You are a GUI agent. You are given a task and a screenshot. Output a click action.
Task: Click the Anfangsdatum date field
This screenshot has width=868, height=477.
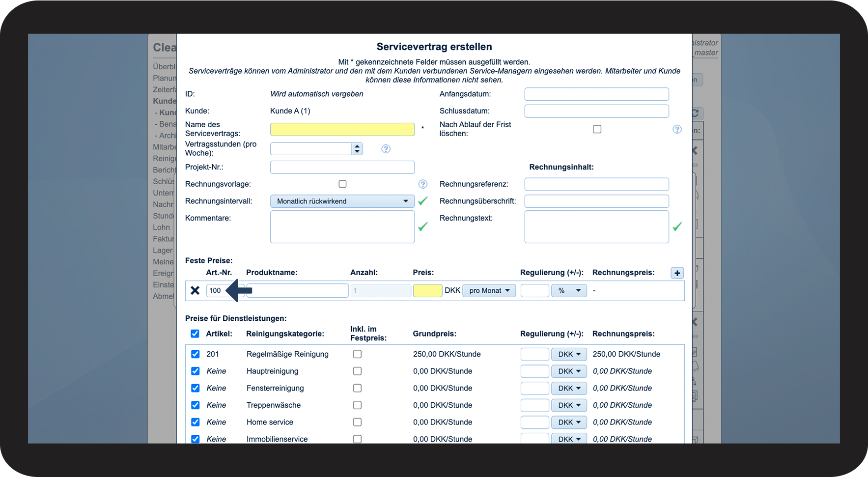(596, 94)
